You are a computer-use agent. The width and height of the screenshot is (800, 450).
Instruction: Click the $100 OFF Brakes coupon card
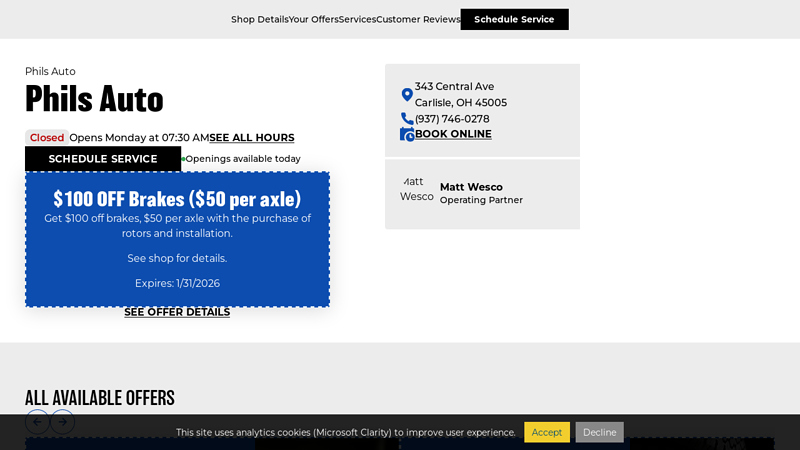coord(177,239)
